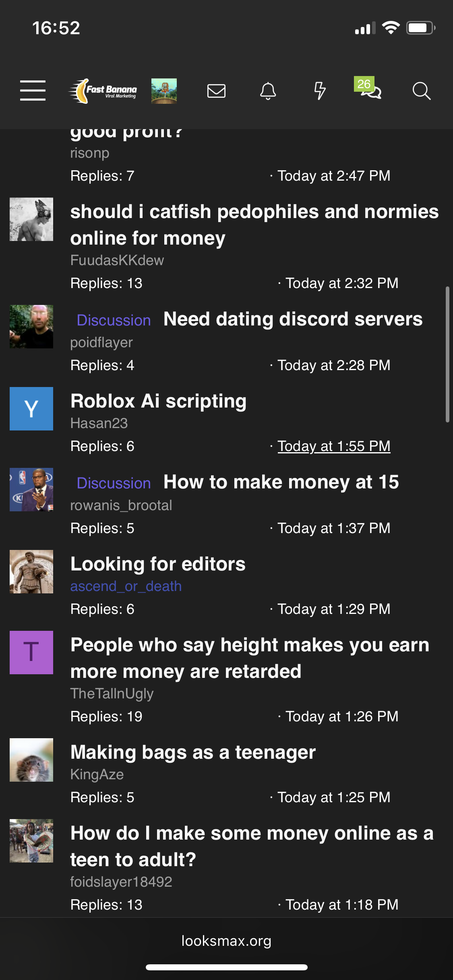Select the Discussion tag beside 'How to make money at 15'
The image size is (453, 980).
[x=114, y=483]
